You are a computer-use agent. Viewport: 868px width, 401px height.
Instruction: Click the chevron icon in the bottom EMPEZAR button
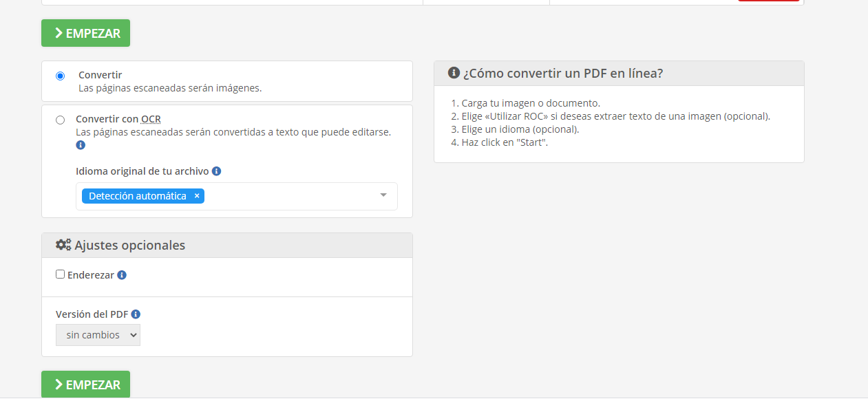(x=59, y=384)
